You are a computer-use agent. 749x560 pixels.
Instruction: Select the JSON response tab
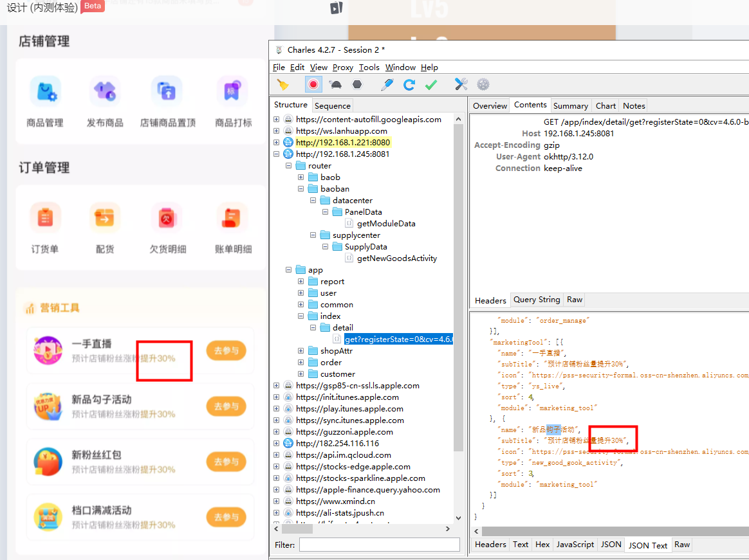click(x=611, y=544)
